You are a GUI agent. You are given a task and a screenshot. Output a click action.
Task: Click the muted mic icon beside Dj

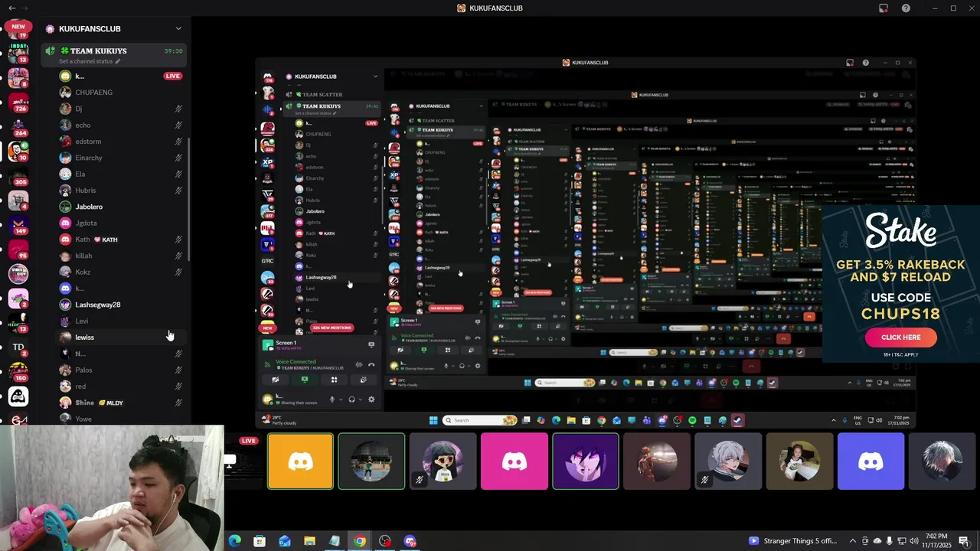(178, 109)
